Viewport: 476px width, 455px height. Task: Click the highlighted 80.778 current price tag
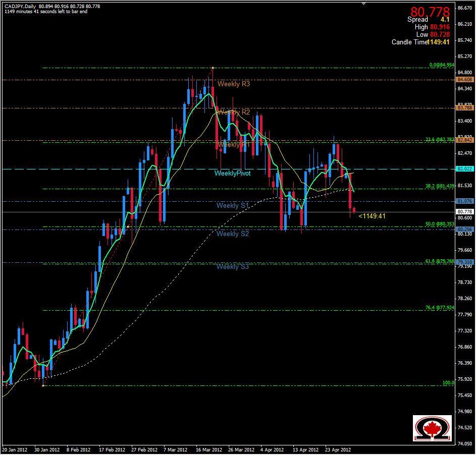click(x=464, y=210)
